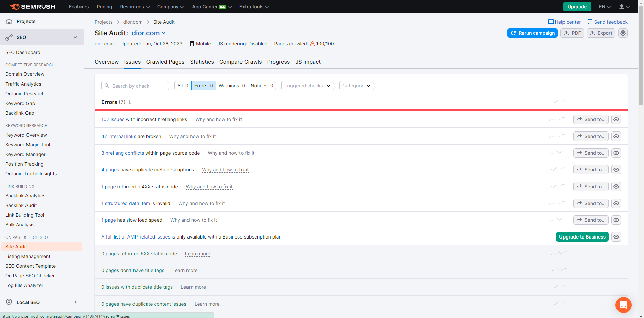Image resolution: width=644 pixels, height=318 pixels.
Task: Click the SEO key icon in sidebar
Action: pyautogui.click(x=9, y=37)
